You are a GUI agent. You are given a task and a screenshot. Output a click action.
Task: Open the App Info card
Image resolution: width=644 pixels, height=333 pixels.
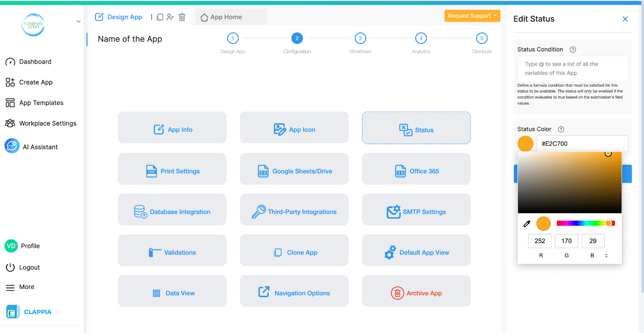pos(172,127)
